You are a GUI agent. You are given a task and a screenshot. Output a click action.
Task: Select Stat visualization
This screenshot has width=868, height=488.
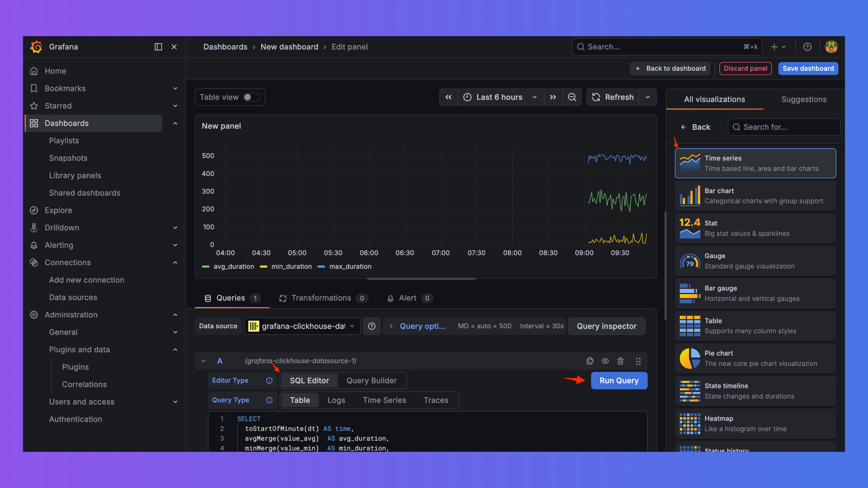(755, 228)
